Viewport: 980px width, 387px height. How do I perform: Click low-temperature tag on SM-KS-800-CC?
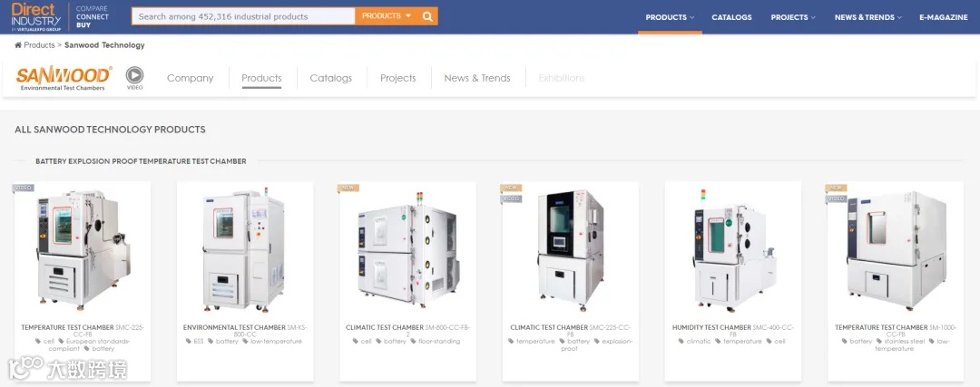(272, 342)
